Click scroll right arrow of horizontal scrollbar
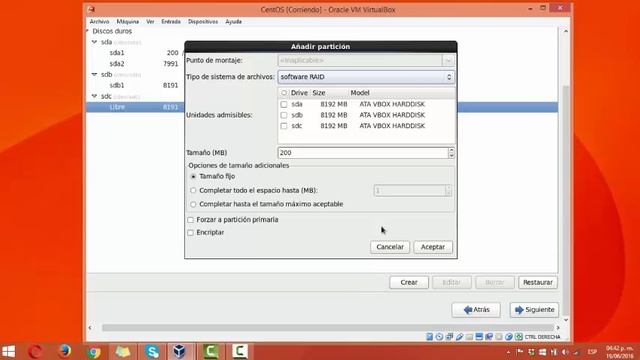 tap(558, 327)
